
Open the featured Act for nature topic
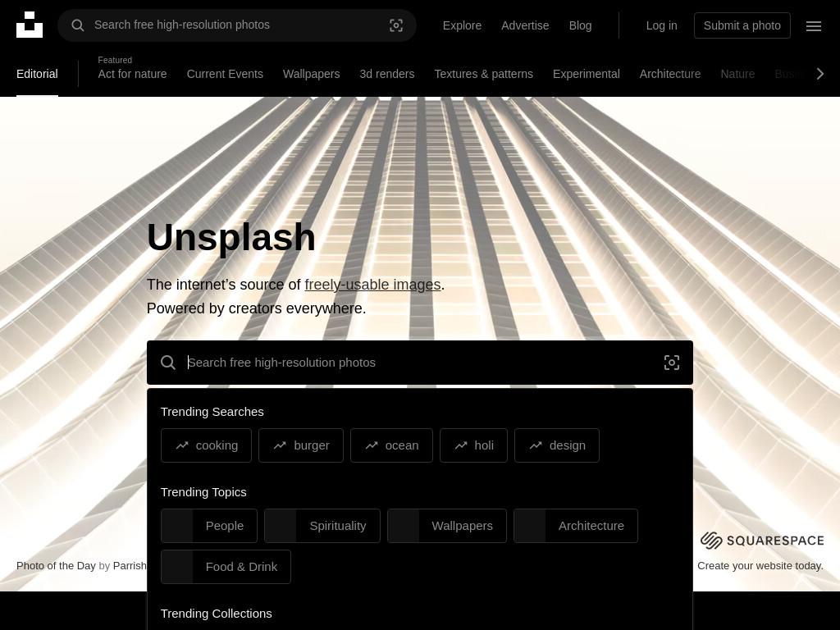[x=132, y=74]
